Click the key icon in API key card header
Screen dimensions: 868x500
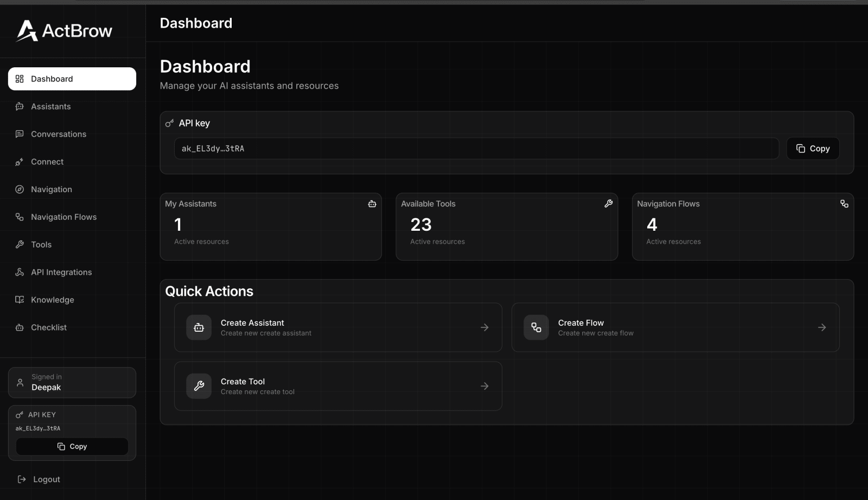[170, 123]
